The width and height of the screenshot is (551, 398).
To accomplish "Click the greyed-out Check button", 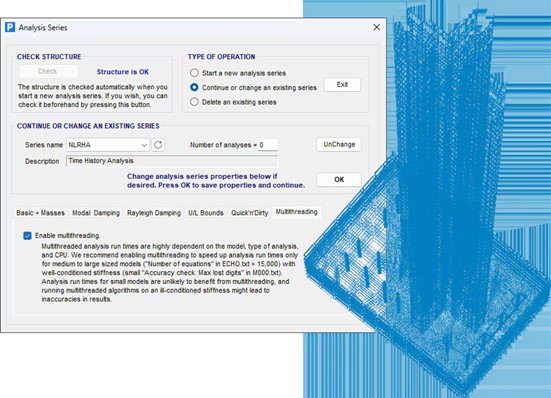I will point(48,71).
